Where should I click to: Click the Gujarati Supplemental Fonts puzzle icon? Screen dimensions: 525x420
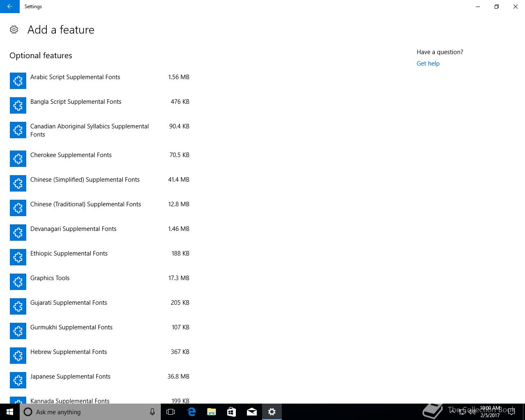(18, 306)
